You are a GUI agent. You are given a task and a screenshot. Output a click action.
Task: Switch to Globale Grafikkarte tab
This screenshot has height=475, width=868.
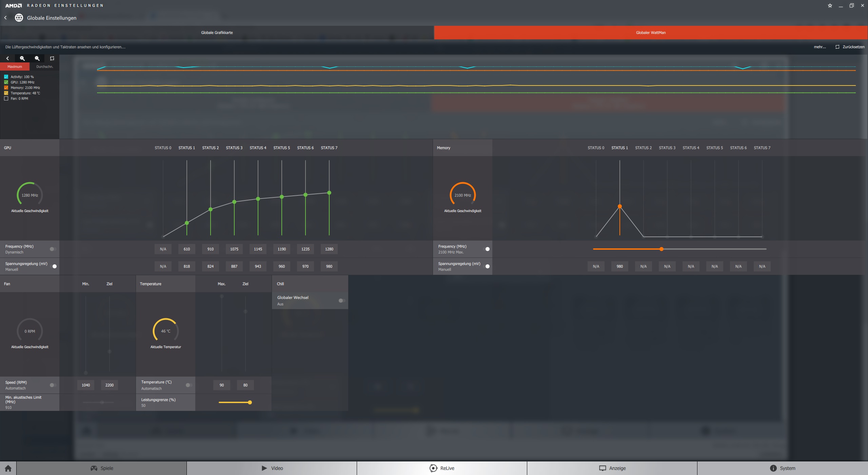click(217, 33)
